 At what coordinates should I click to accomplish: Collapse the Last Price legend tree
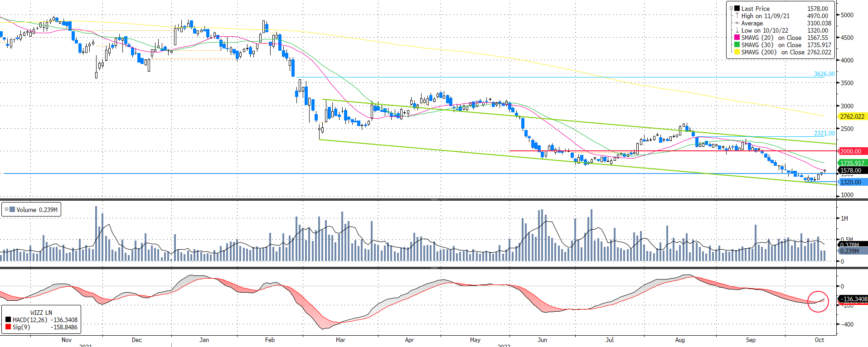point(731,8)
